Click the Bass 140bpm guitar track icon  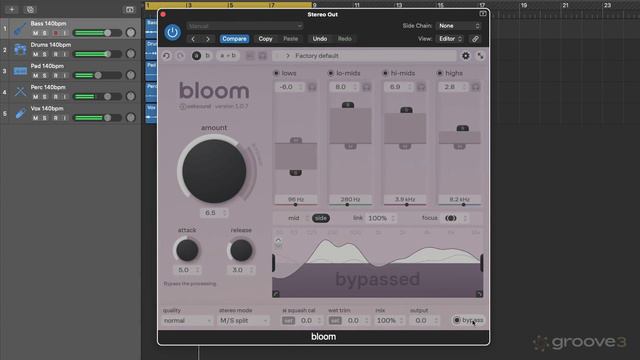[20, 29]
